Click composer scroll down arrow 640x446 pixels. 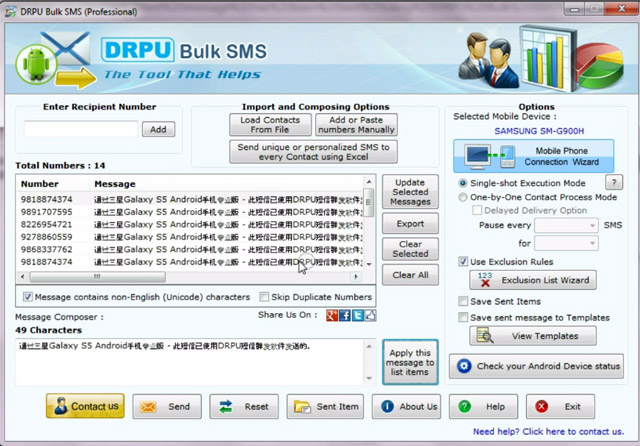[x=369, y=378]
